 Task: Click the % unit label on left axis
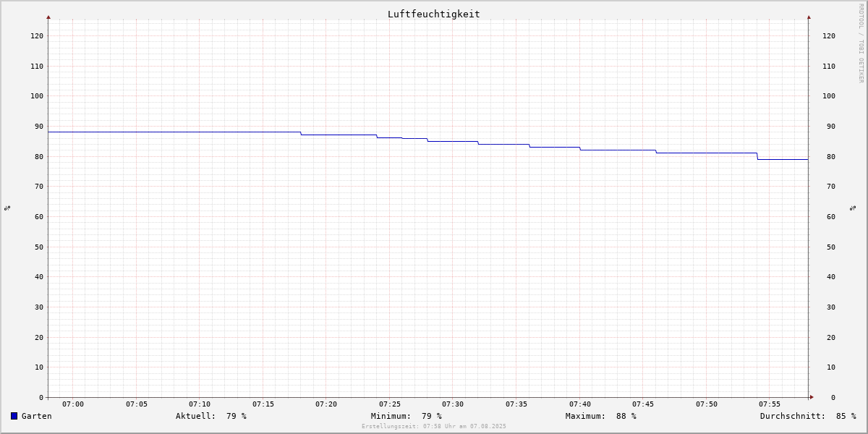(7, 208)
